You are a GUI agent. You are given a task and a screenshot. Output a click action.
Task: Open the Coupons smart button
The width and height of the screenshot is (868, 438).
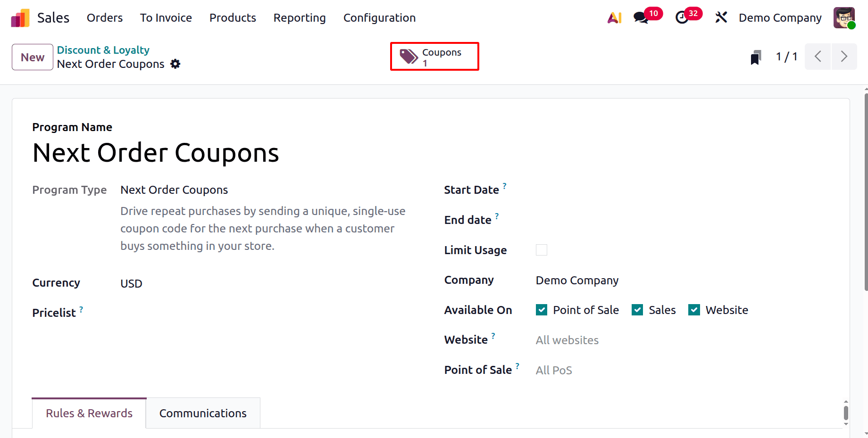(x=434, y=56)
